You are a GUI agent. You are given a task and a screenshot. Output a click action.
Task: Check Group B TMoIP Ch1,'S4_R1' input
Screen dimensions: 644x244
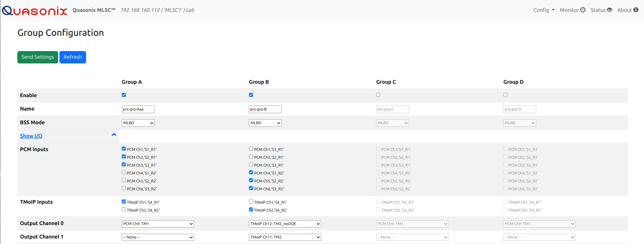[x=251, y=202]
